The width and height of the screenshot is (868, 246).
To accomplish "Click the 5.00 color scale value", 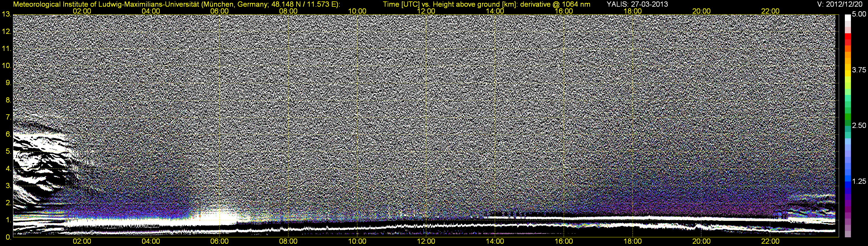I will (x=859, y=14).
